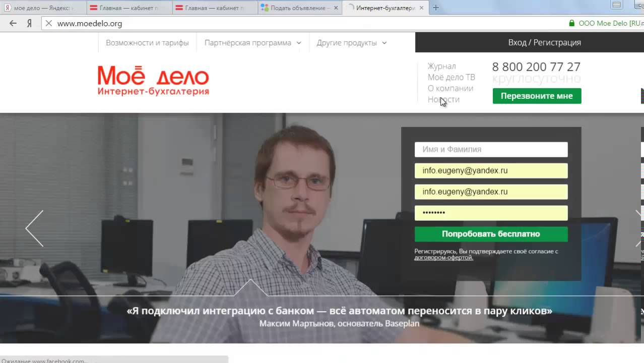The width and height of the screenshot is (644, 363).
Task: Stop page loading with the X icon
Action: pyautogui.click(x=48, y=23)
